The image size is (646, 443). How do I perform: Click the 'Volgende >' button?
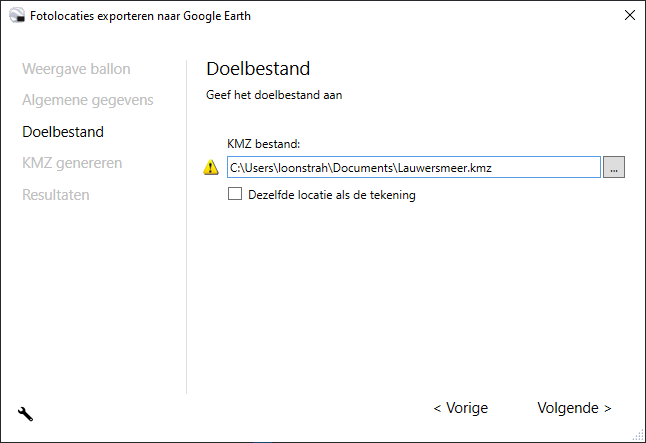[574, 408]
